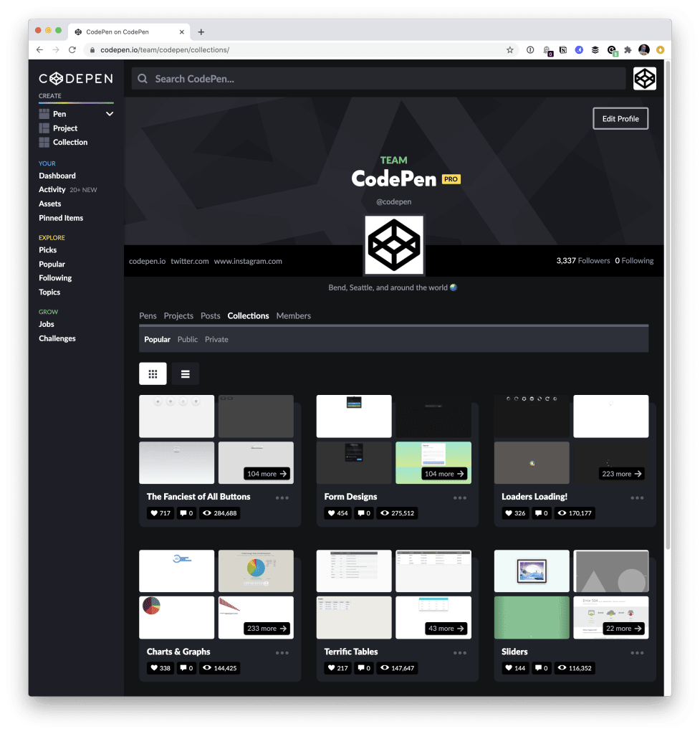Screen dimensions: 700x734
Task: Click 233 more on Charts & Graphs
Action: (x=267, y=629)
